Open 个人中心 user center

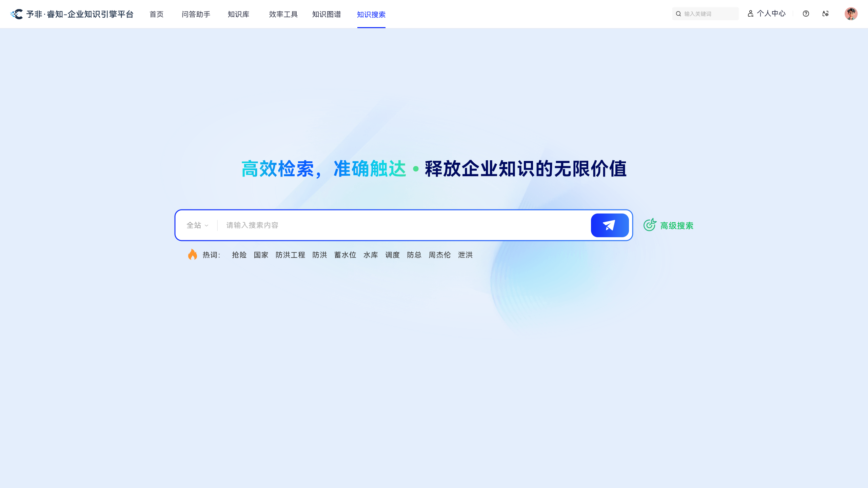click(767, 14)
